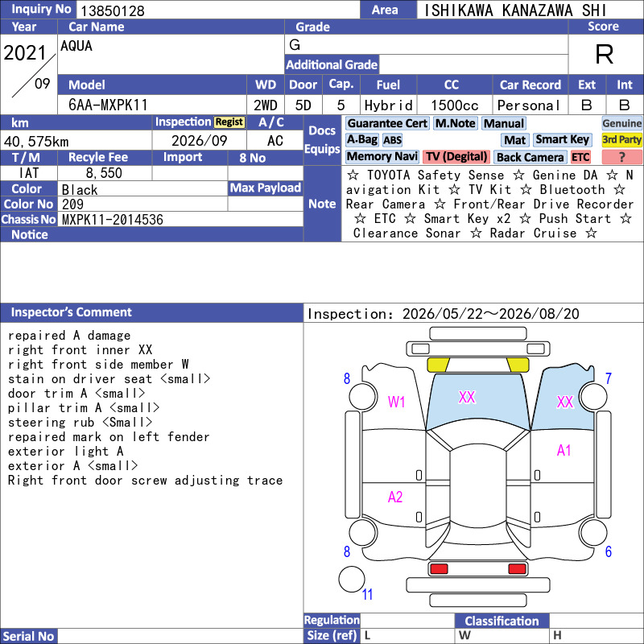Click the Manual docs badge
This screenshot has width=644, height=644.
(504, 123)
